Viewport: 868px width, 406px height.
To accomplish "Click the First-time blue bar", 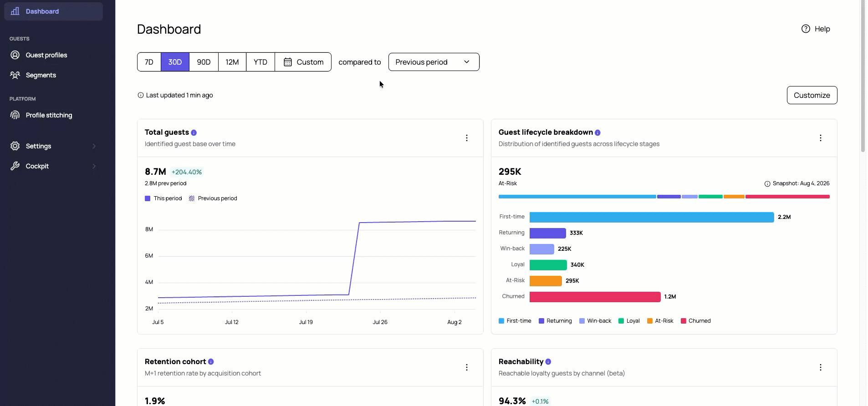I will pyautogui.click(x=652, y=217).
